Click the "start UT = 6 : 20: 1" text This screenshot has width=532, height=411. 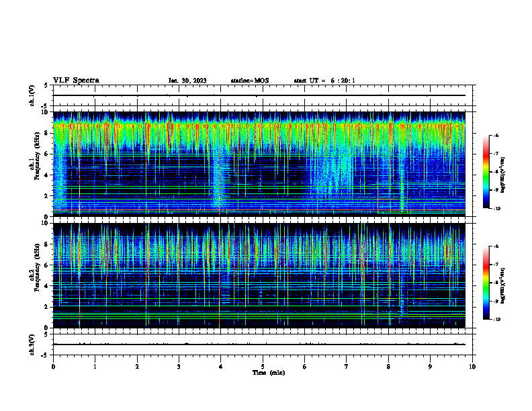point(324,81)
